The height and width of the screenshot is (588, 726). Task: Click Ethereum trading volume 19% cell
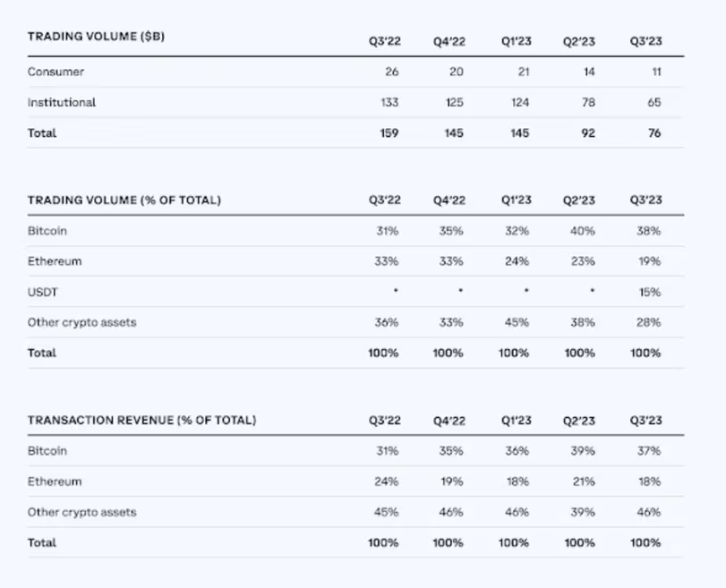(650, 261)
